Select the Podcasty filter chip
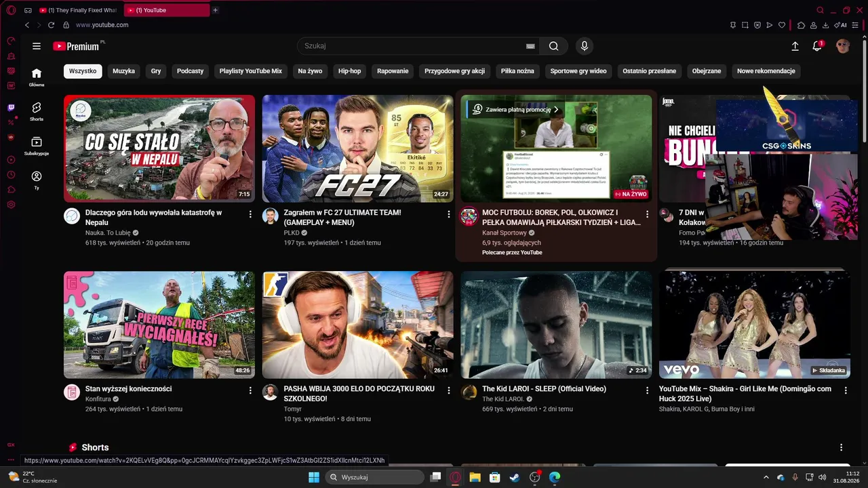The image size is (868, 488). (190, 71)
